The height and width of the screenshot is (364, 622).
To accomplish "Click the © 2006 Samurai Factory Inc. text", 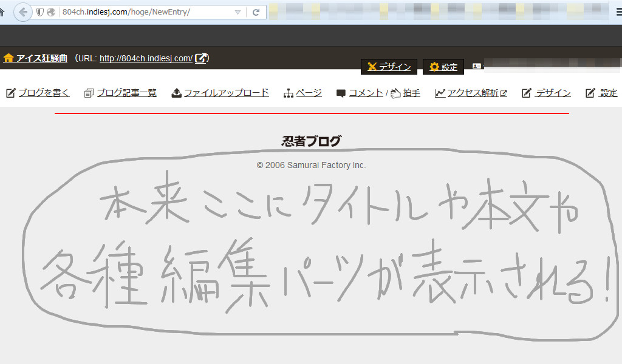I will click(312, 165).
